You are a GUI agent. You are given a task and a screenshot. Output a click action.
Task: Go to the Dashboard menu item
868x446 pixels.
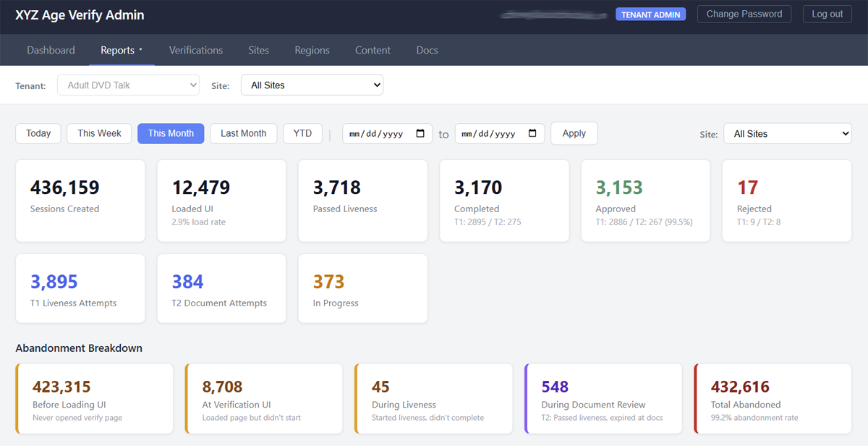(x=51, y=50)
